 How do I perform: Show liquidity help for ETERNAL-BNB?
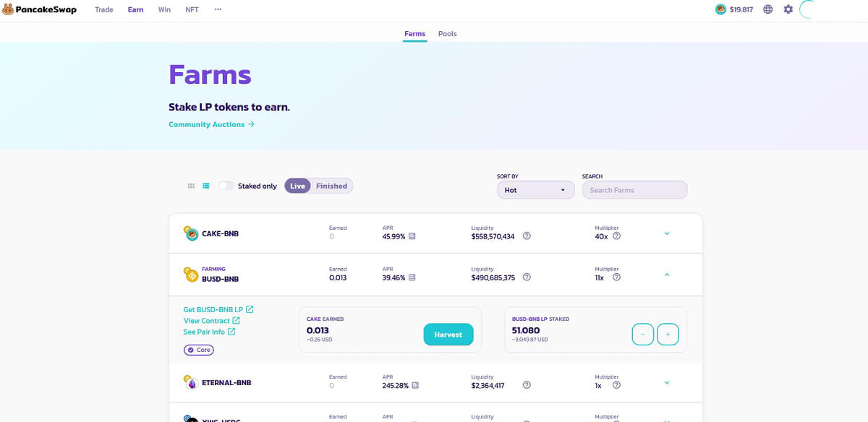(527, 385)
